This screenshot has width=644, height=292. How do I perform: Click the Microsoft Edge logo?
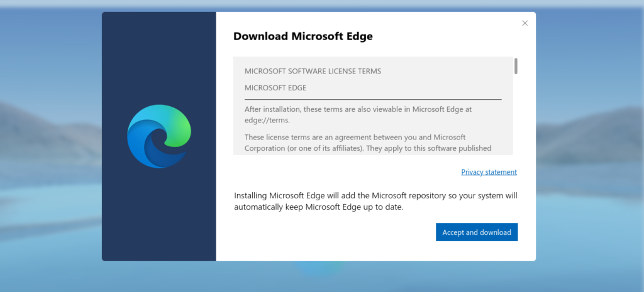coord(159,136)
